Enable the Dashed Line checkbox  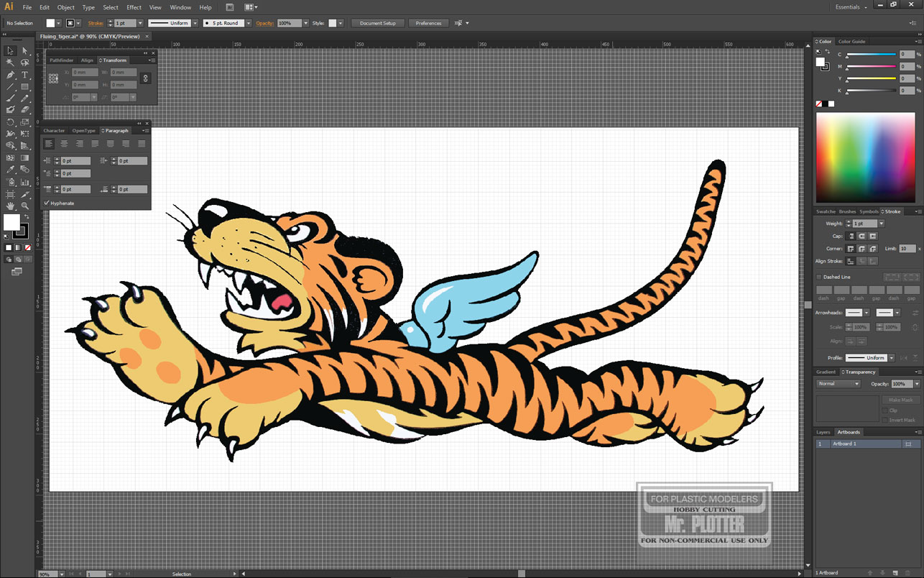818,277
